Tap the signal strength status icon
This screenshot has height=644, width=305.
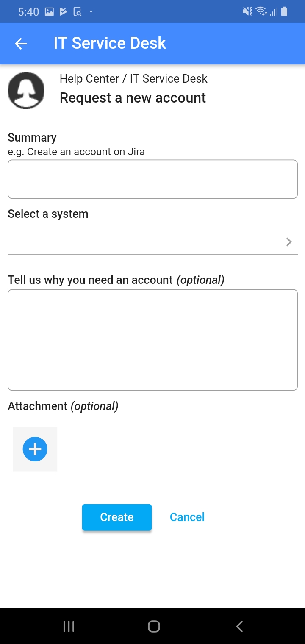274,12
